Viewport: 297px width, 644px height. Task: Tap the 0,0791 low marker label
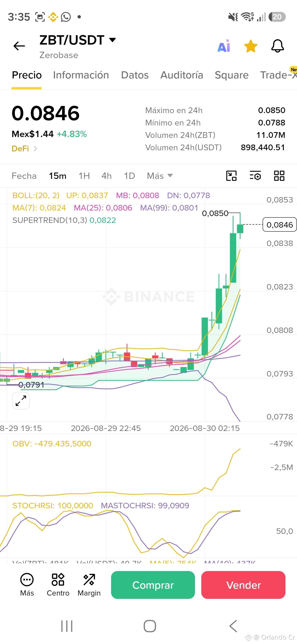coord(31,385)
